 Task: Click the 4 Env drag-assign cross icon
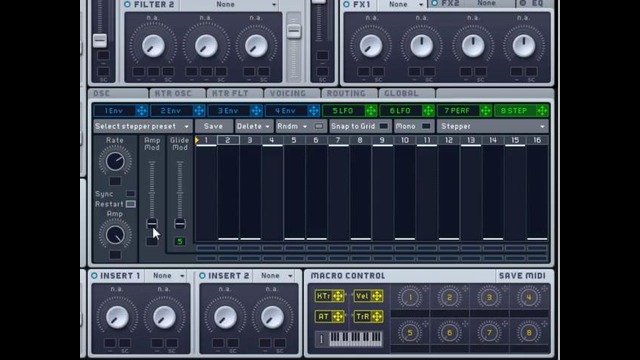tap(313, 111)
